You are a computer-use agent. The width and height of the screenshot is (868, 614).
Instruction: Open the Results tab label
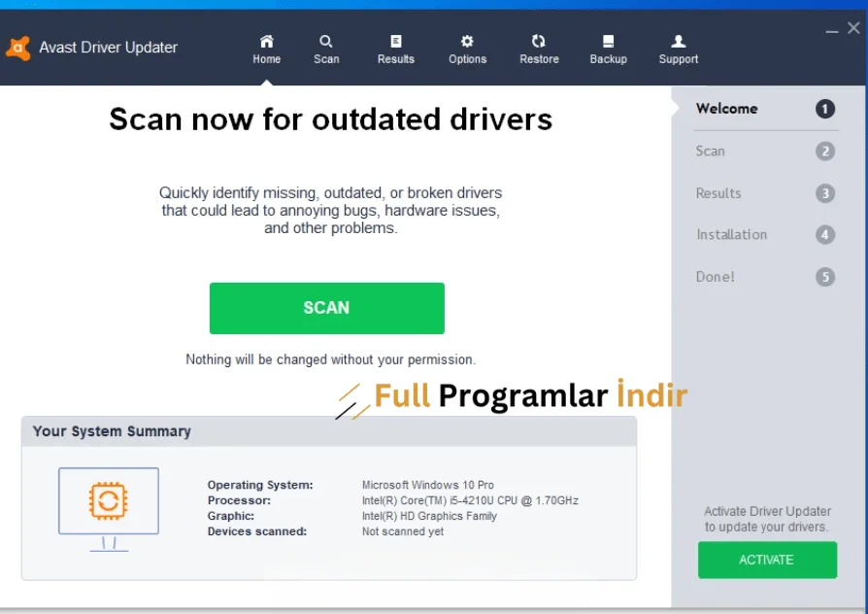pos(396,58)
